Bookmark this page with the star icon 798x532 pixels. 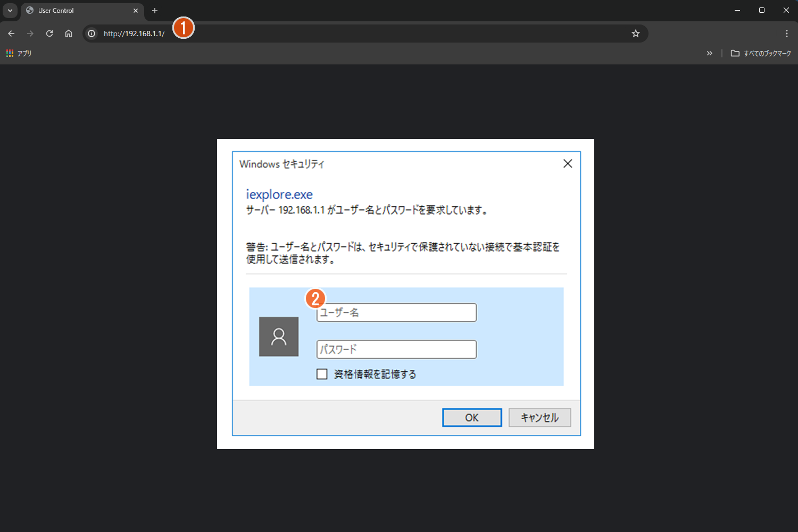[x=635, y=34]
